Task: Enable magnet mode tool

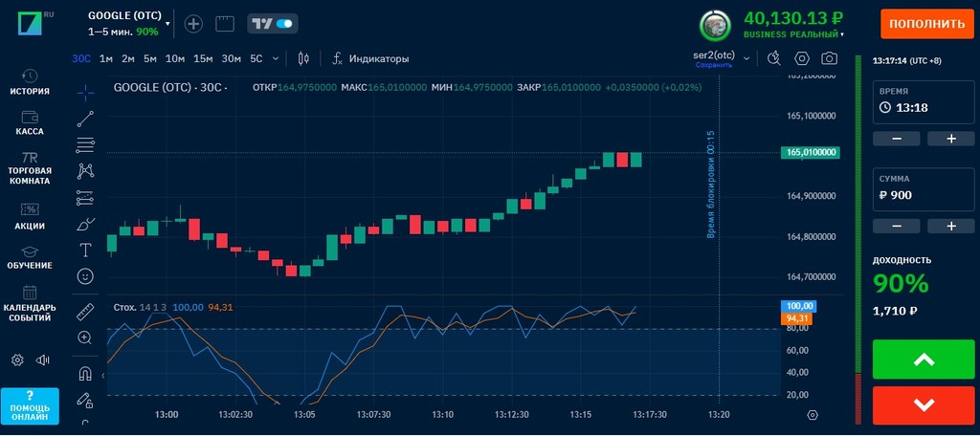Action: click(85, 374)
